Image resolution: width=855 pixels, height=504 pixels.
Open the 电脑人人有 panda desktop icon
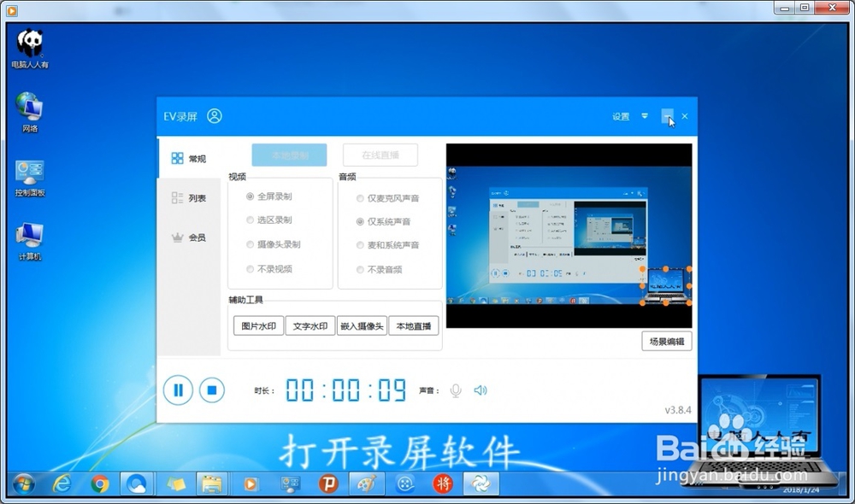(x=30, y=49)
